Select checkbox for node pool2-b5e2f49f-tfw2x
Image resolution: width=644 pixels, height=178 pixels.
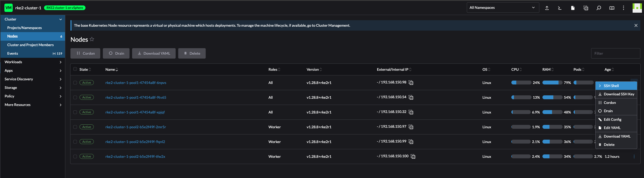[75, 156]
